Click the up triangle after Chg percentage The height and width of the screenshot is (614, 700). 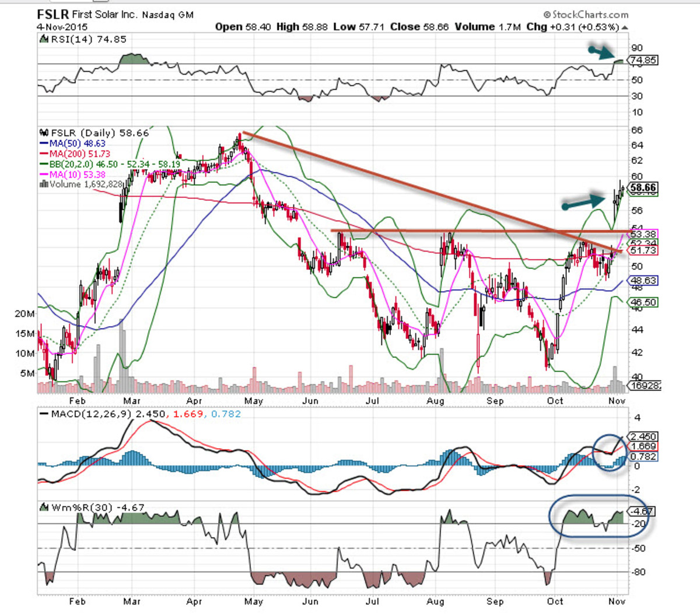click(x=625, y=27)
